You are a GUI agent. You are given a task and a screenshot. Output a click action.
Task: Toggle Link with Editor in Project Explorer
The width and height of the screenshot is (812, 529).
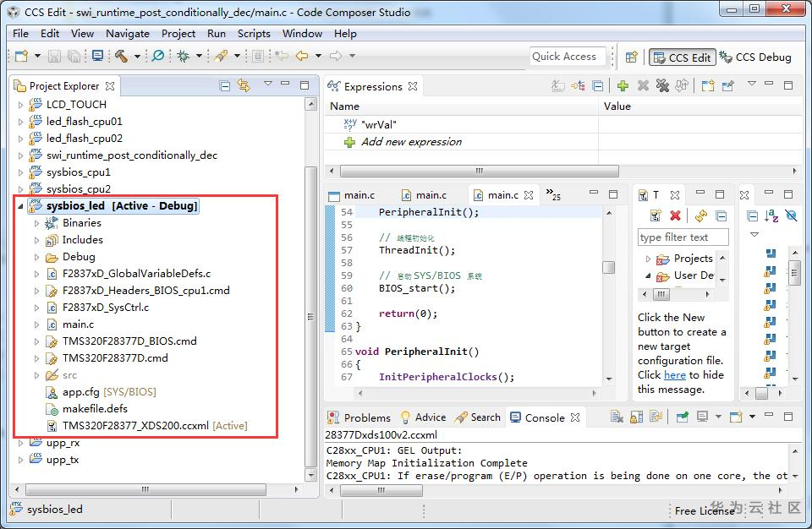tap(244, 85)
